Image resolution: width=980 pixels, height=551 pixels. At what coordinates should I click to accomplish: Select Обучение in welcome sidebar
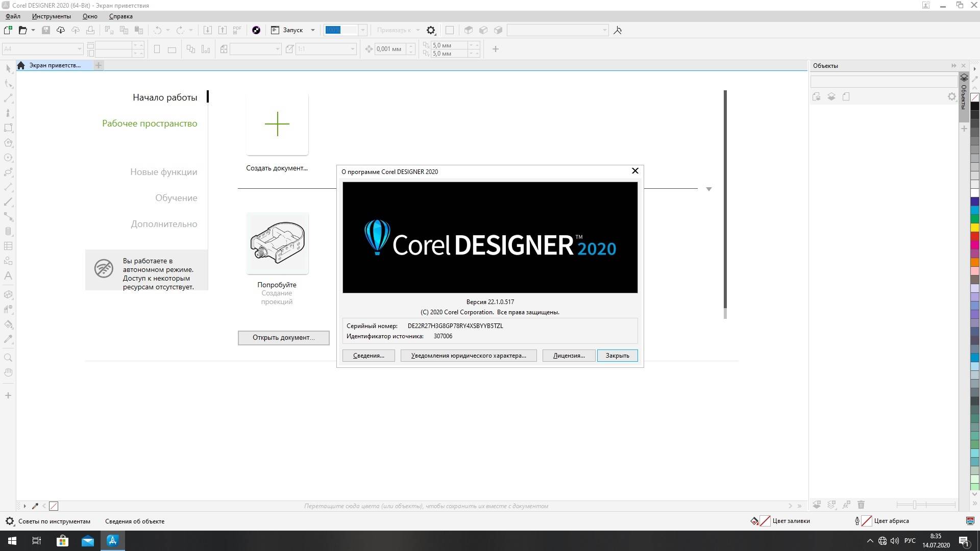[x=176, y=198]
